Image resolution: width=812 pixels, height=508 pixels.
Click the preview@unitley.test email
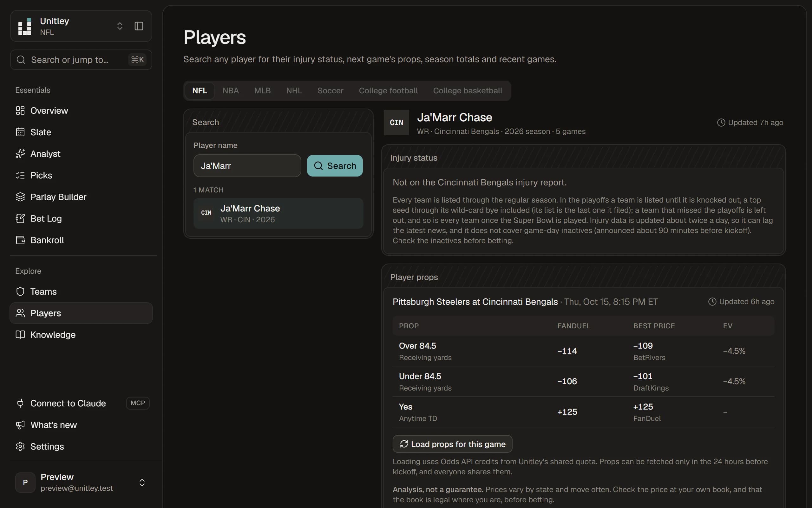click(x=77, y=488)
